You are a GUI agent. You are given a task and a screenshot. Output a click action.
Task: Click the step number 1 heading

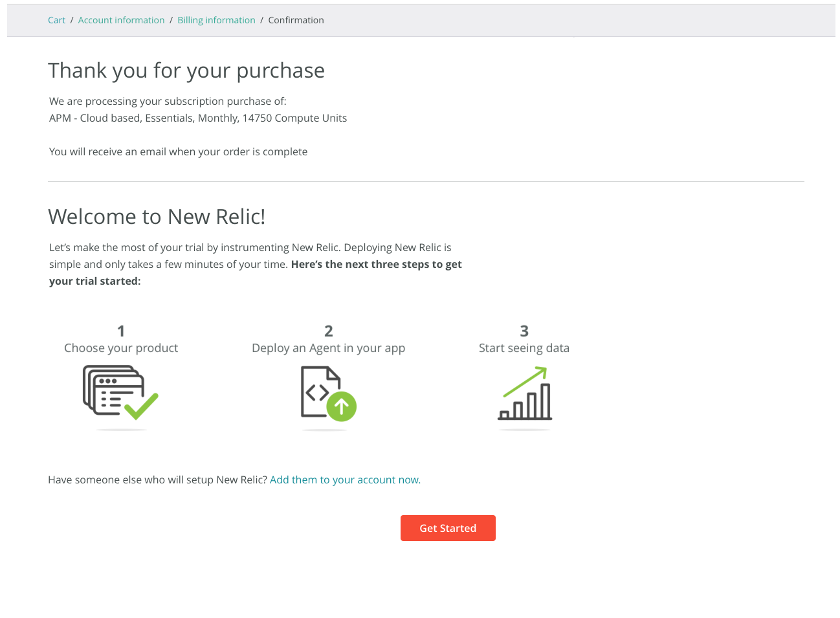pyautogui.click(x=121, y=331)
